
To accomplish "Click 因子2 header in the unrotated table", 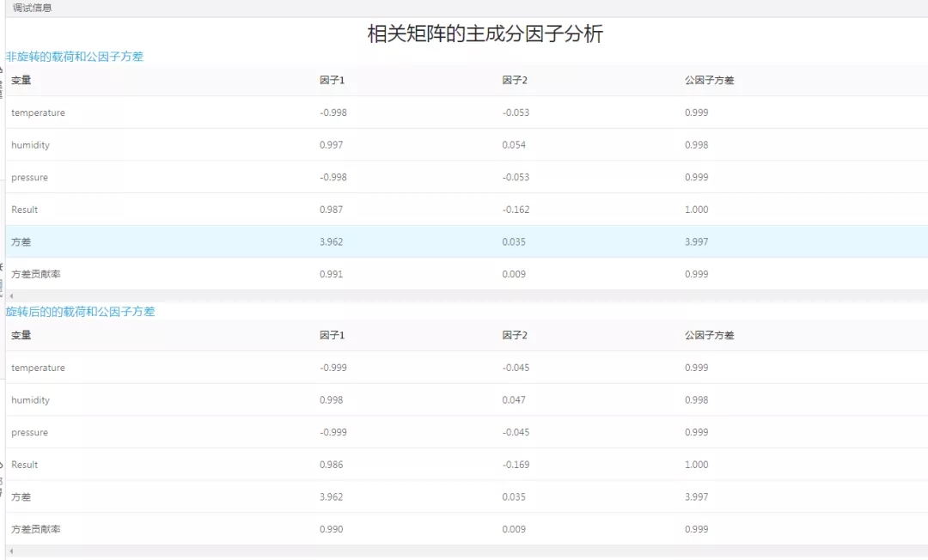I will [x=515, y=81].
